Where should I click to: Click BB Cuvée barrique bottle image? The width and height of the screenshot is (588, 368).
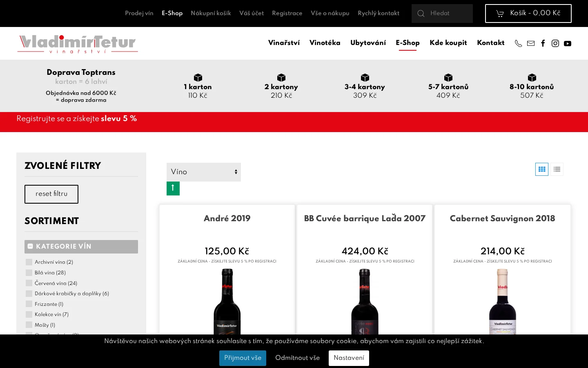(x=365, y=301)
